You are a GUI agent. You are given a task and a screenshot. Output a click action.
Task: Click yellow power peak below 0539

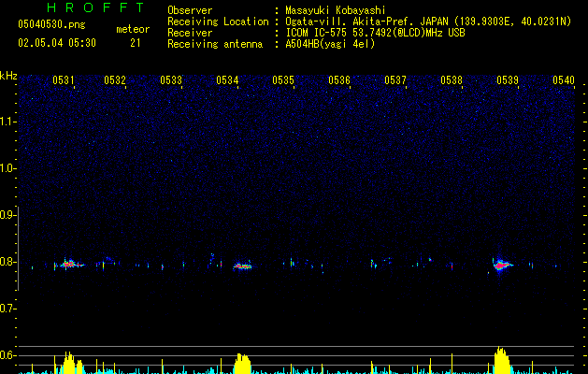pyautogui.click(x=501, y=361)
